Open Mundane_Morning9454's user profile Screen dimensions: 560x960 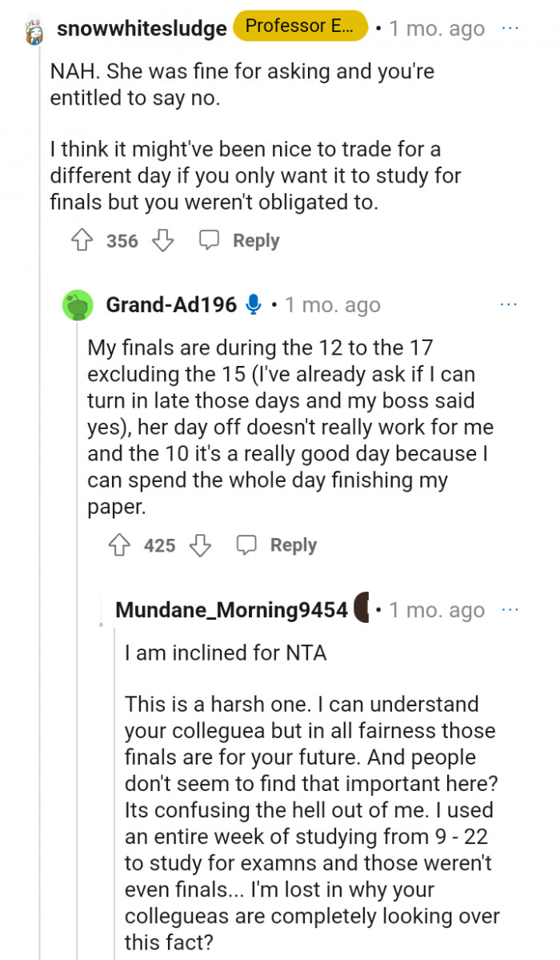(231, 610)
